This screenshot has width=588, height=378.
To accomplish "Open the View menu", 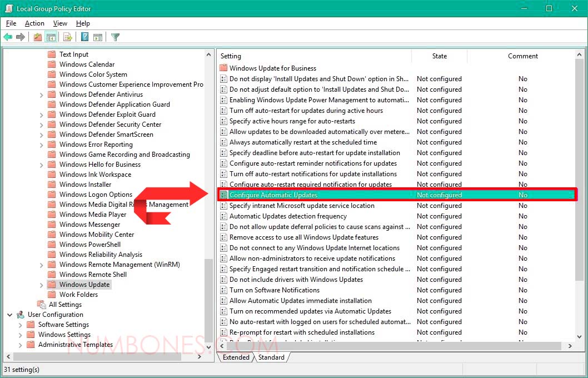I will (60, 23).
